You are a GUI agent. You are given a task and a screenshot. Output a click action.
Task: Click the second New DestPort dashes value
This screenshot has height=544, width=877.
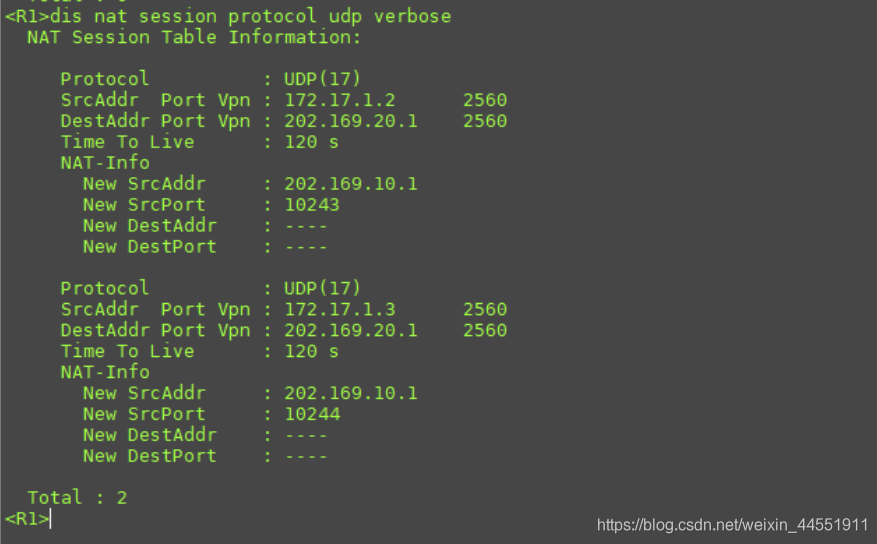[x=306, y=456]
